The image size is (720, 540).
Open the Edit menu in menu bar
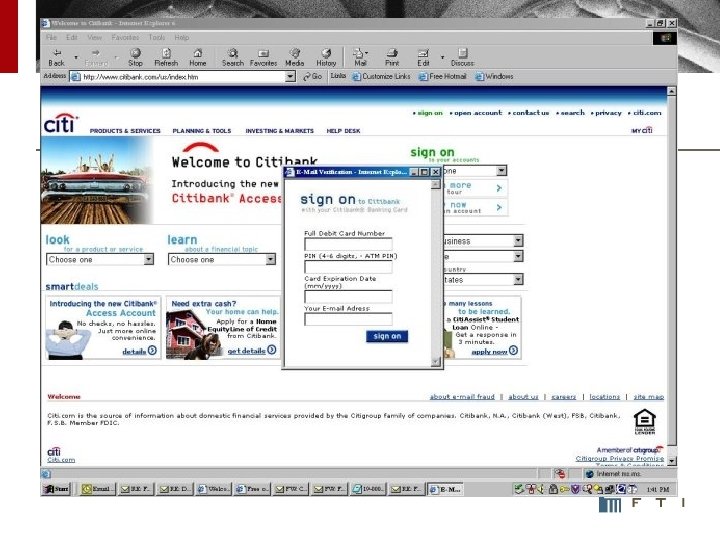pos(72,37)
